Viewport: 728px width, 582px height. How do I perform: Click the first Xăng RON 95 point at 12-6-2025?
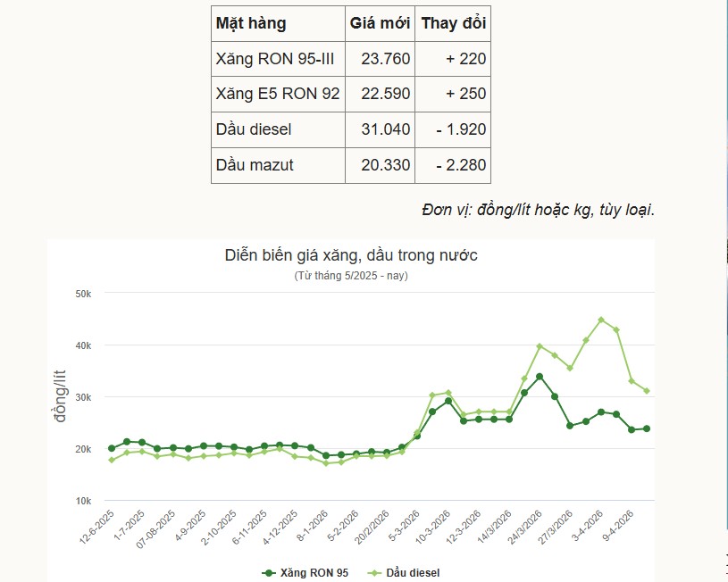(x=112, y=448)
